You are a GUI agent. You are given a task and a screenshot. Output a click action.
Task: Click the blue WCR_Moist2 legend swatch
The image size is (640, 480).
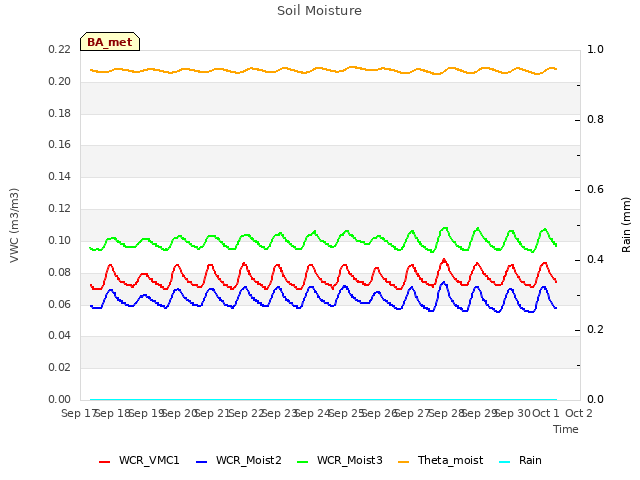[202, 462]
